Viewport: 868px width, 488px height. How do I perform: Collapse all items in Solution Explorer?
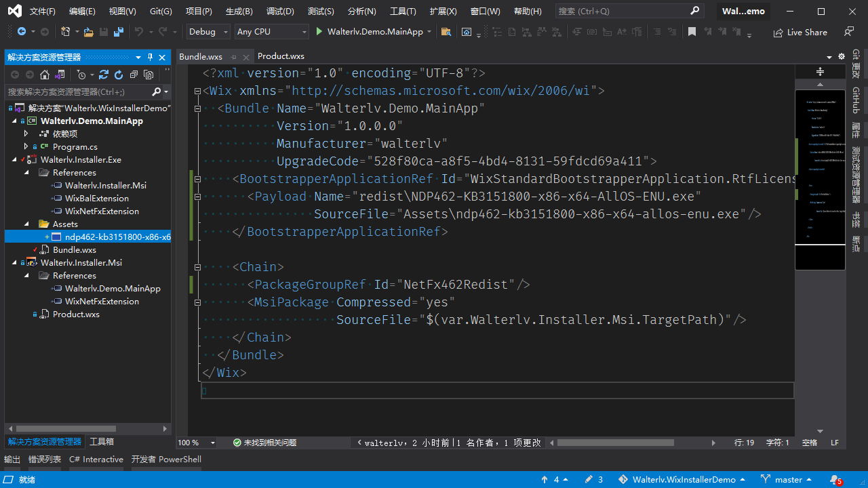(x=134, y=75)
